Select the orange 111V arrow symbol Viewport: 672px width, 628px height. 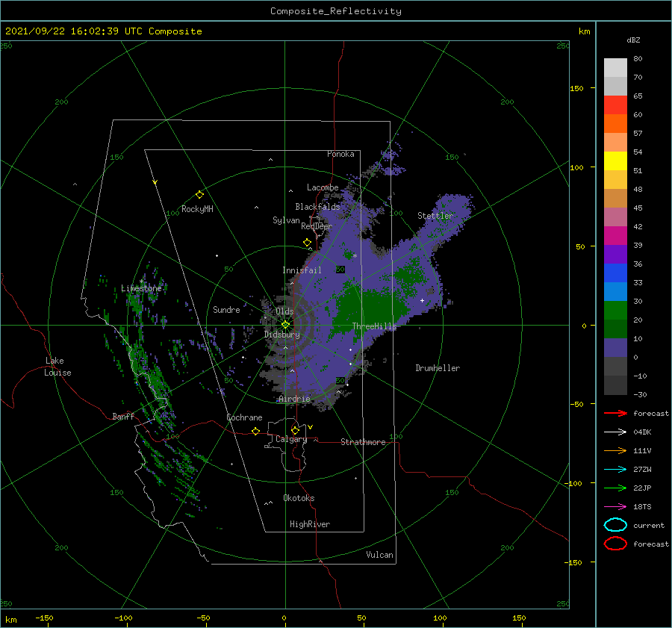tap(615, 450)
